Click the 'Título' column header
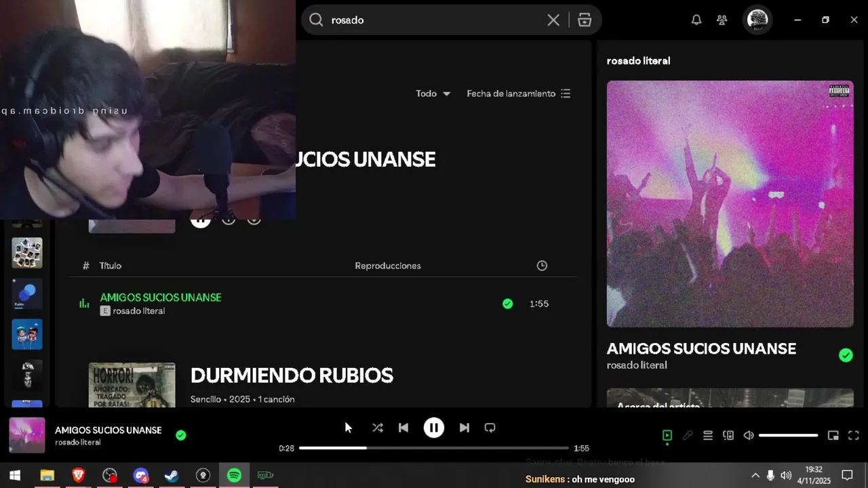The height and width of the screenshot is (488, 868). 111,266
